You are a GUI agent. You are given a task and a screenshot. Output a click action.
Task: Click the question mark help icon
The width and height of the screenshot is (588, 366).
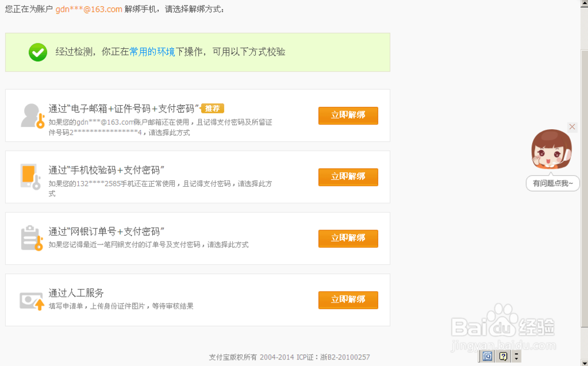coord(503,356)
